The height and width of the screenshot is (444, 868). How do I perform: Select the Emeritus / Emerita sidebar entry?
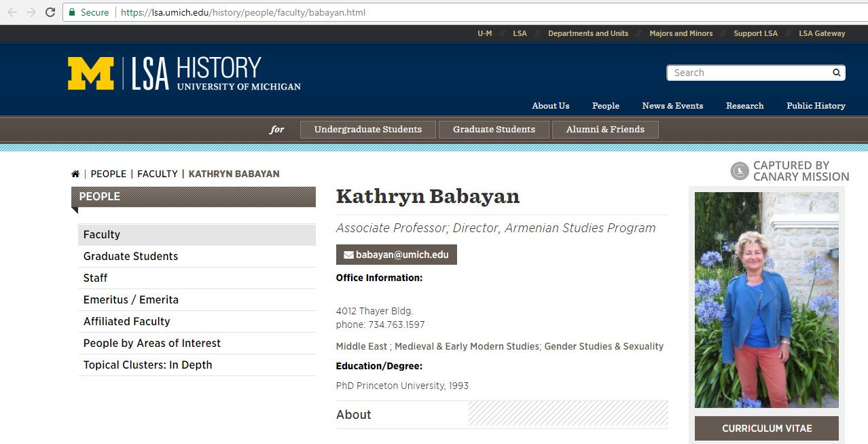point(130,299)
